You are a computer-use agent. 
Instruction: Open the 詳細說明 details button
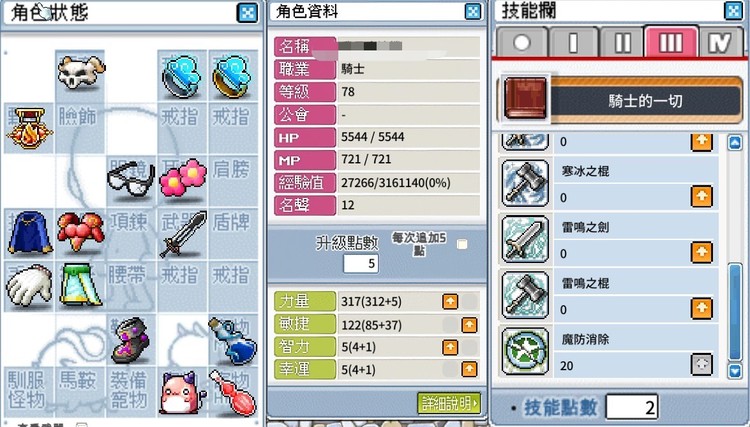[x=448, y=404]
